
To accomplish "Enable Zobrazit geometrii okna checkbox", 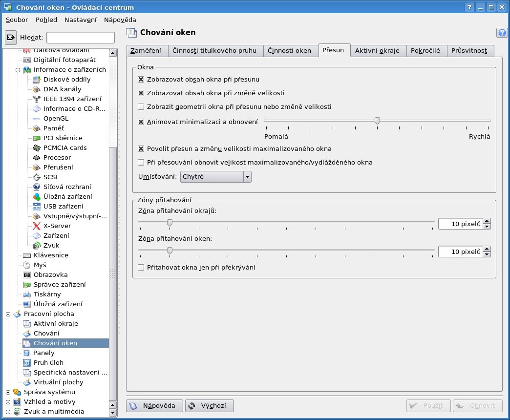I will [x=141, y=106].
